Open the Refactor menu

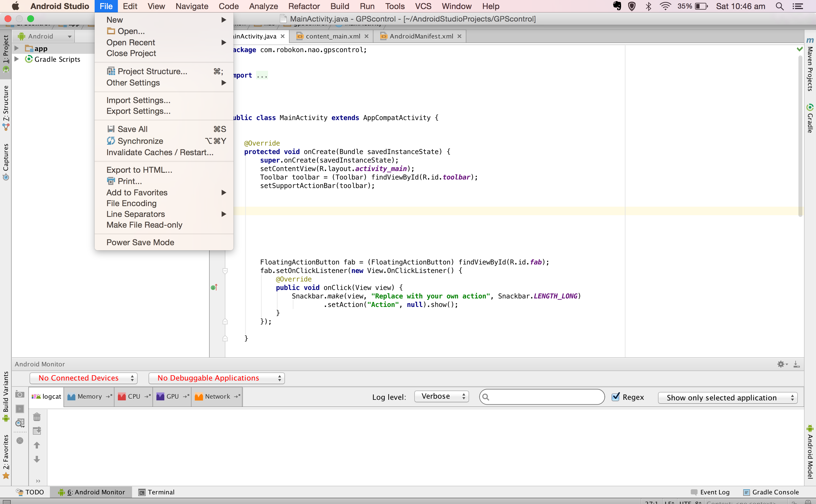click(304, 6)
